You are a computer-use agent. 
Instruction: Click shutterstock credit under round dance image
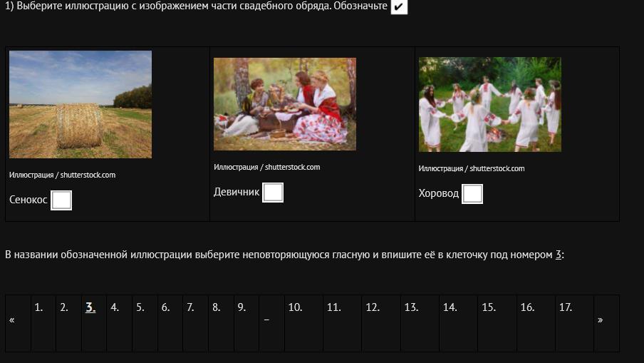(472, 168)
